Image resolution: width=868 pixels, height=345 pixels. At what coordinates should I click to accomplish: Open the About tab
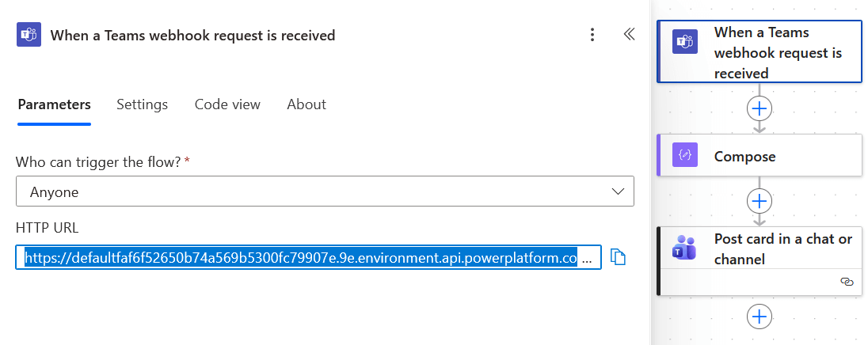point(306,104)
